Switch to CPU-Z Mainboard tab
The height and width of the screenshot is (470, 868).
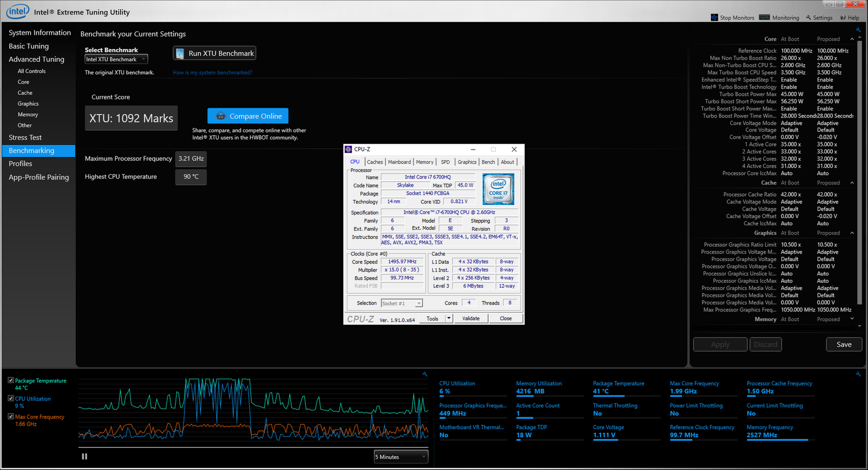[399, 162]
